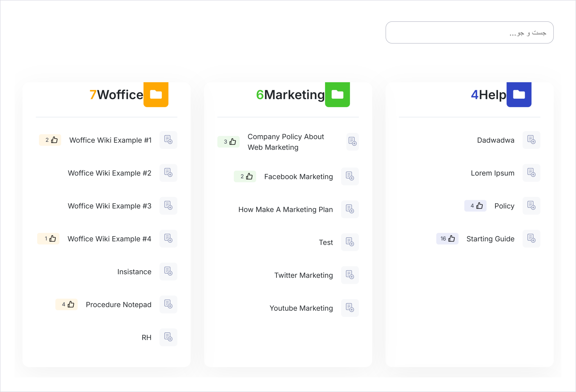Click the 2 likes badge on Facebook Marketing
Image resolution: width=576 pixels, height=392 pixels.
(245, 176)
